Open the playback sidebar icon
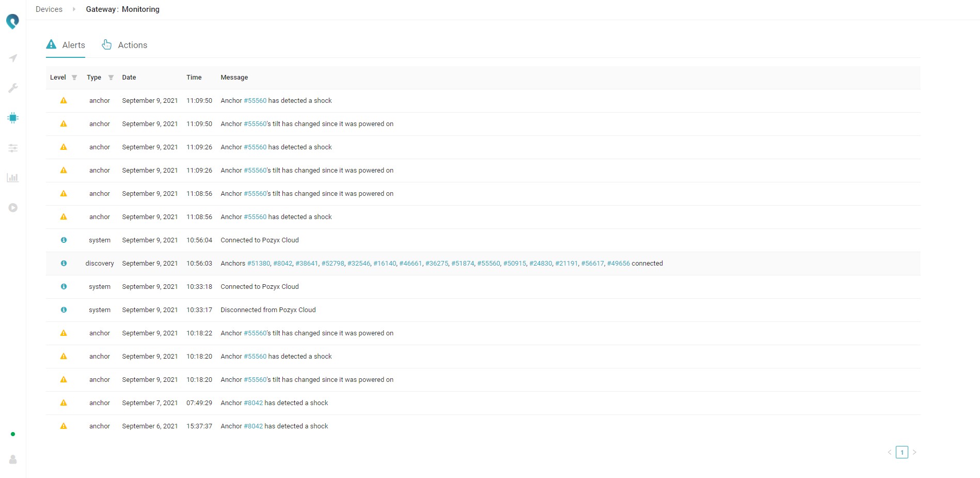The width and height of the screenshot is (980, 478). point(13,208)
